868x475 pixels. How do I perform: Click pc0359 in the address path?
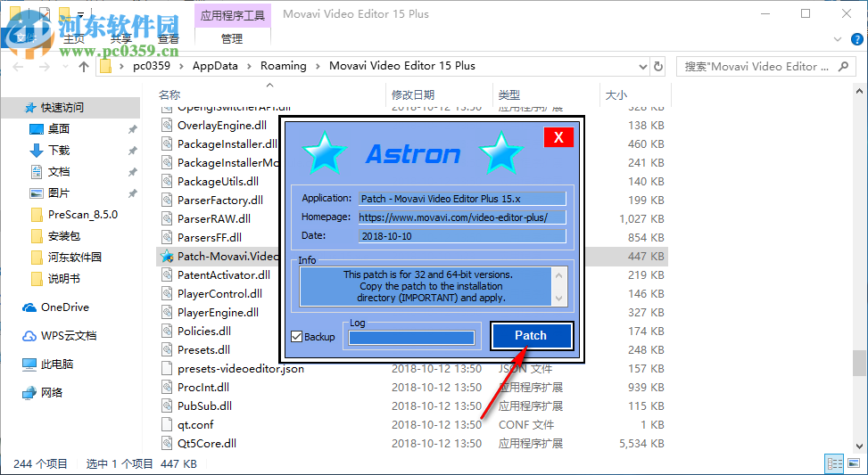(x=152, y=66)
